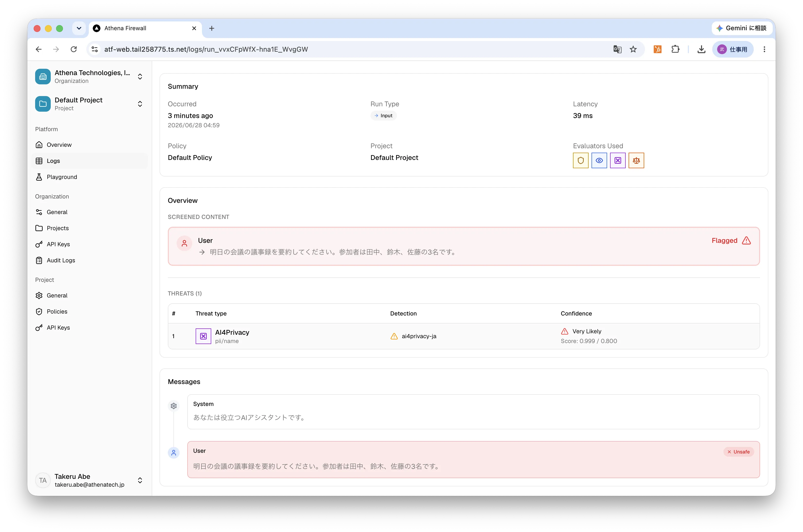Click the Threat type column header
The image size is (803, 532).
(211, 314)
